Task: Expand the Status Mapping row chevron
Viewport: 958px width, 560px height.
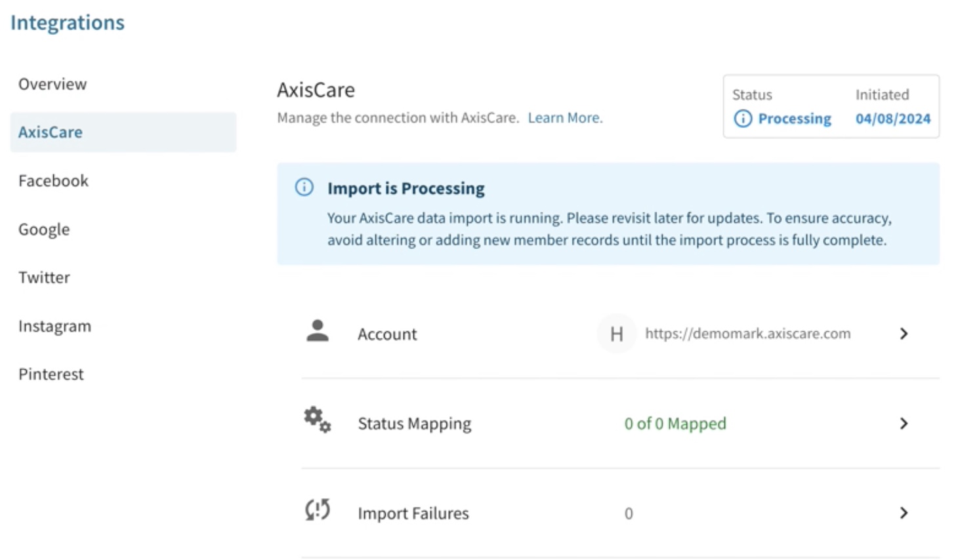Action: tap(904, 424)
